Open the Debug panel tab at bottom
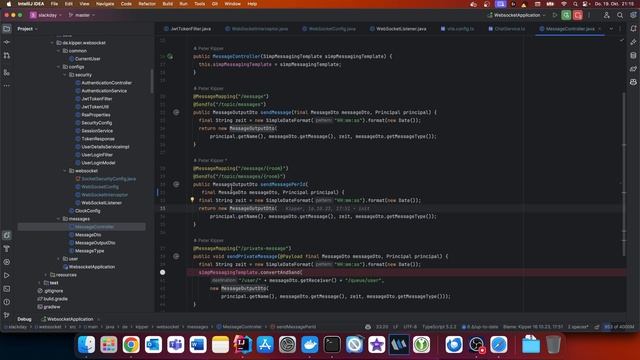Viewport: 640px width, 360px height. click(24, 319)
